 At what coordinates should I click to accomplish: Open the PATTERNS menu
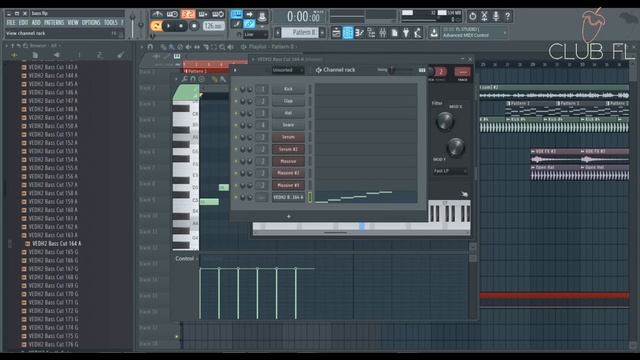54,22
